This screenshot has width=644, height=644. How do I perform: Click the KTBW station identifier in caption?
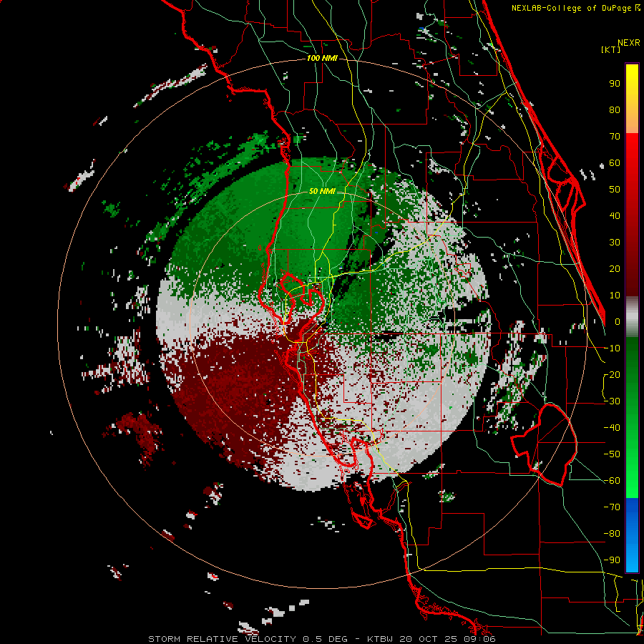pyautogui.click(x=381, y=639)
